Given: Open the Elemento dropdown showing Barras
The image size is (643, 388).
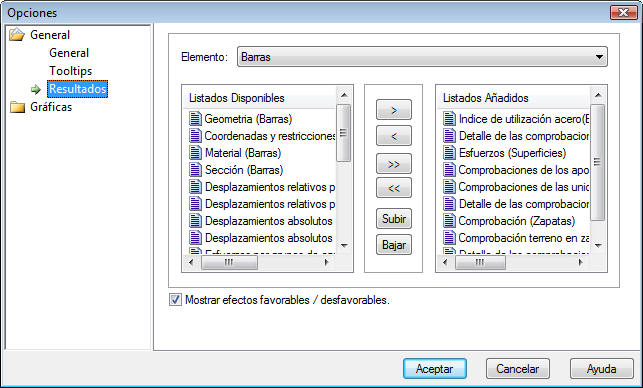Looking at the screenshot, I should click(422, 57).
